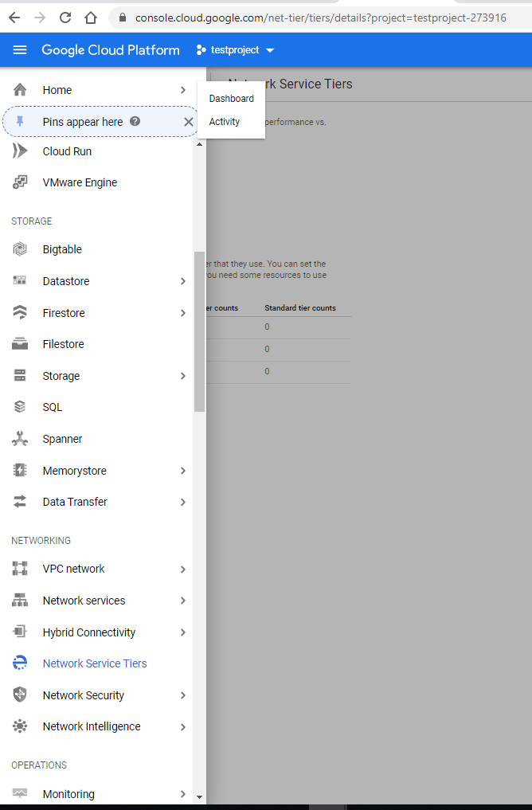This screenshot has width=532, height=810.
Task: Click the Memorystore icon
Action: pos(20,470)
